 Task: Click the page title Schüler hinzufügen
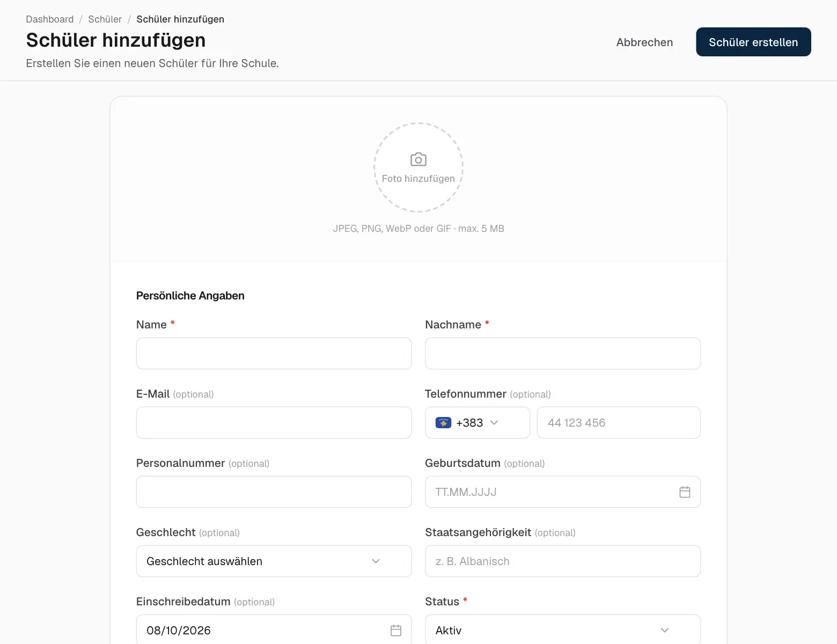(116, 40)
